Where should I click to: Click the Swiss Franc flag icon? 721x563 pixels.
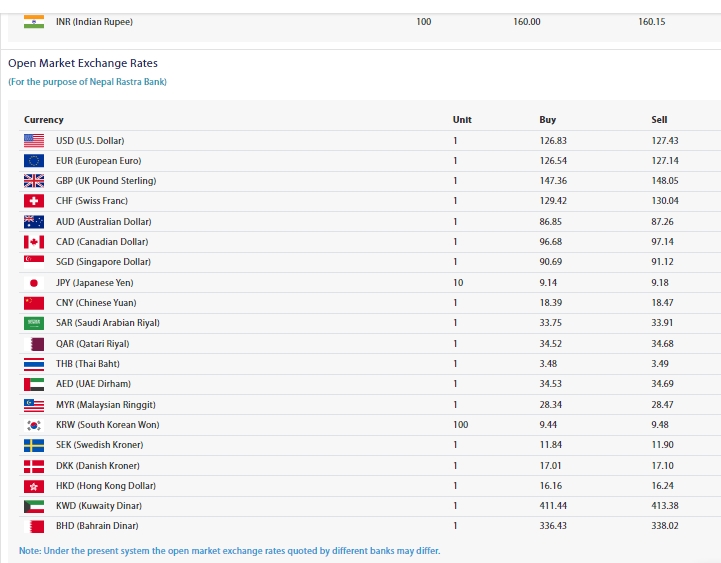(34, 201)
